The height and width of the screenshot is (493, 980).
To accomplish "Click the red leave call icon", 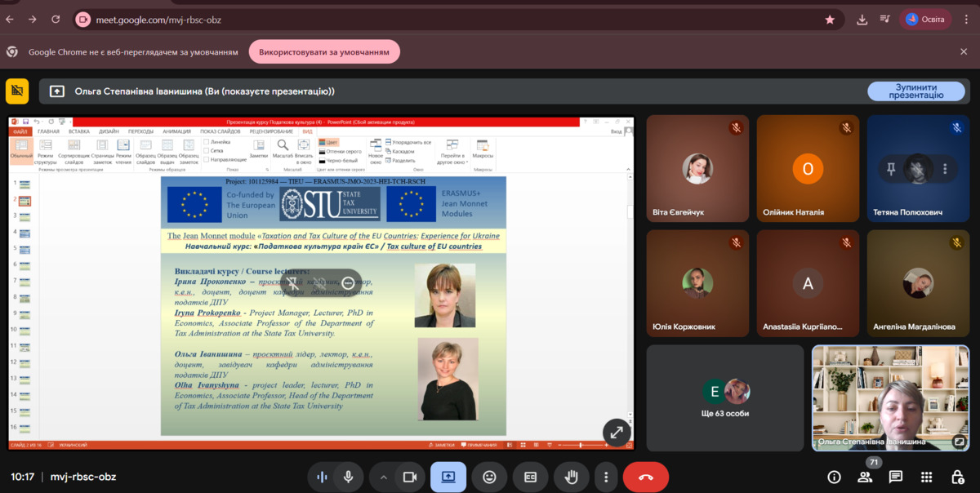I will coord(645,477).
